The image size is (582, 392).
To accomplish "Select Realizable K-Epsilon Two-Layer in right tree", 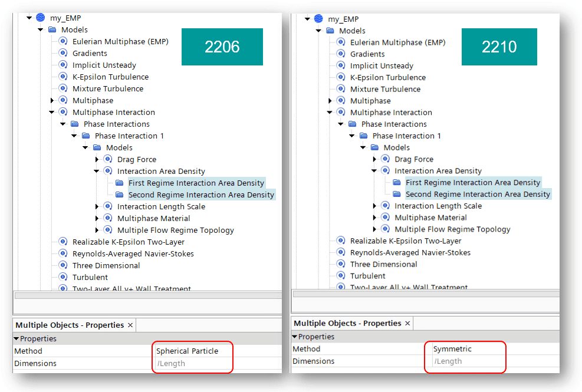I will [405, 241].
